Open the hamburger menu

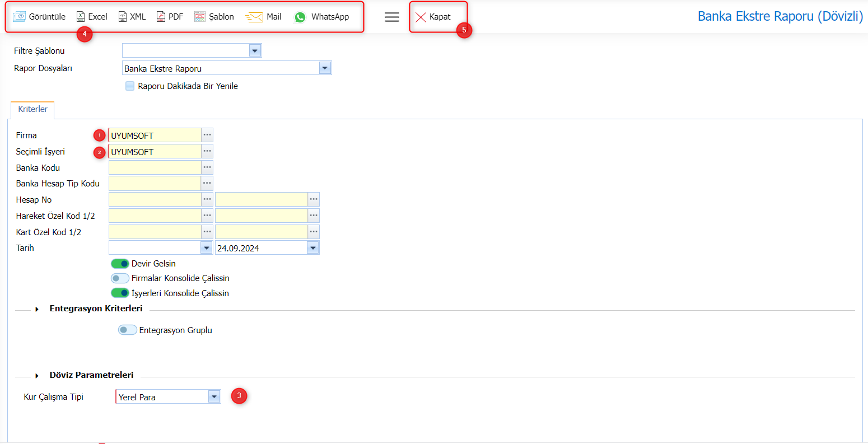[392, 17]
